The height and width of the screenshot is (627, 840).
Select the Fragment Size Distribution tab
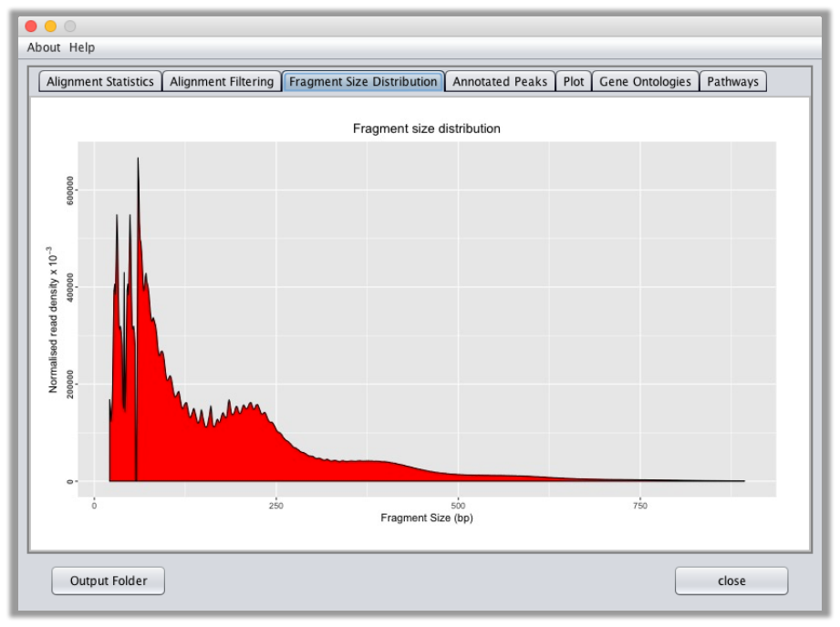click(363, 81)
